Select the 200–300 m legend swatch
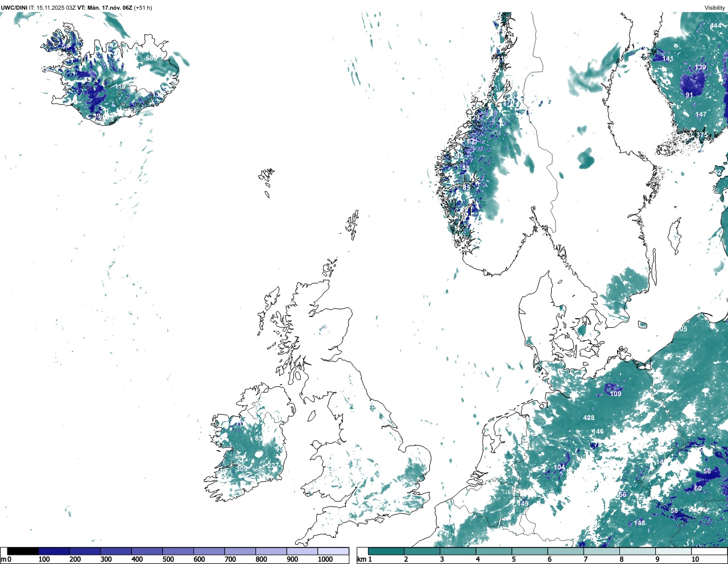The width and height of the screenshot is (728, 564). tap(85, 551)
